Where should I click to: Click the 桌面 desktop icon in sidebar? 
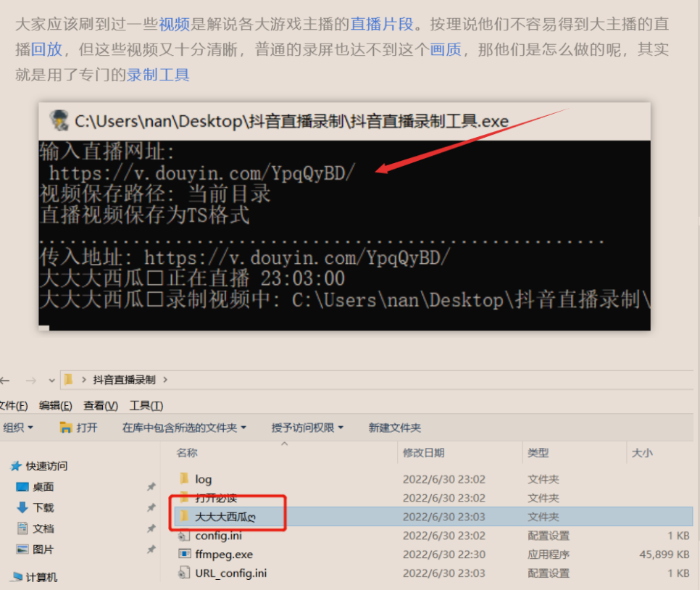(22, 487)
